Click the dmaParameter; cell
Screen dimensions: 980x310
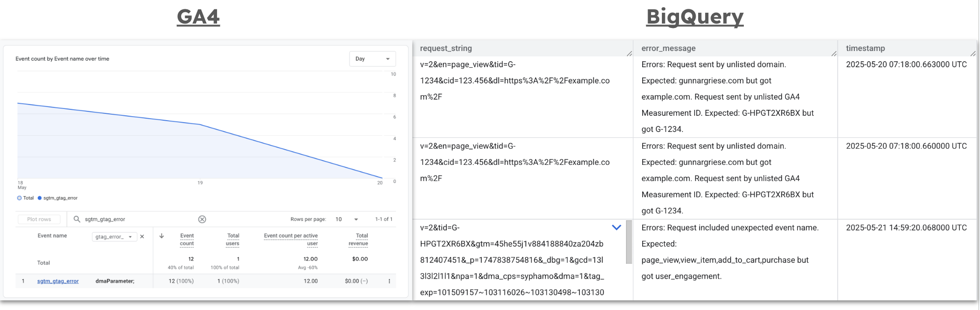[115, 281]
